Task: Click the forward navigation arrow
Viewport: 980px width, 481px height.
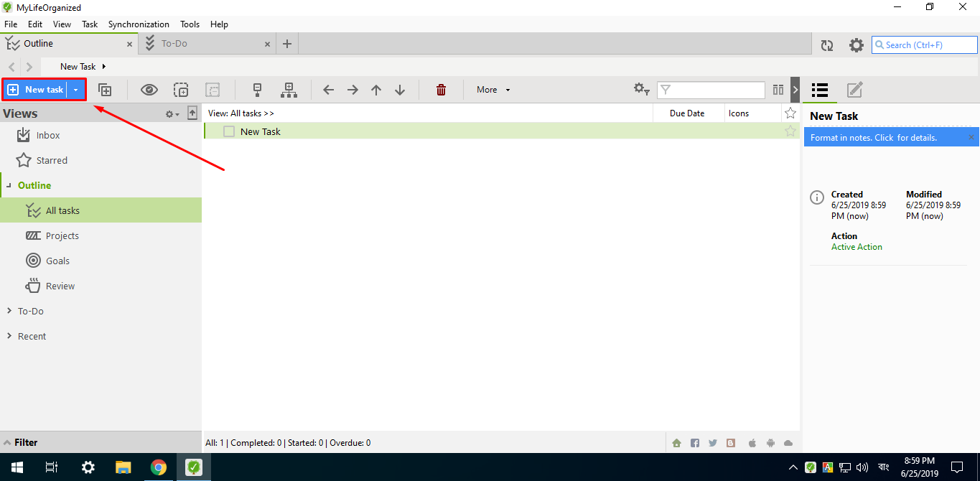Action: [x=29, y=67]
